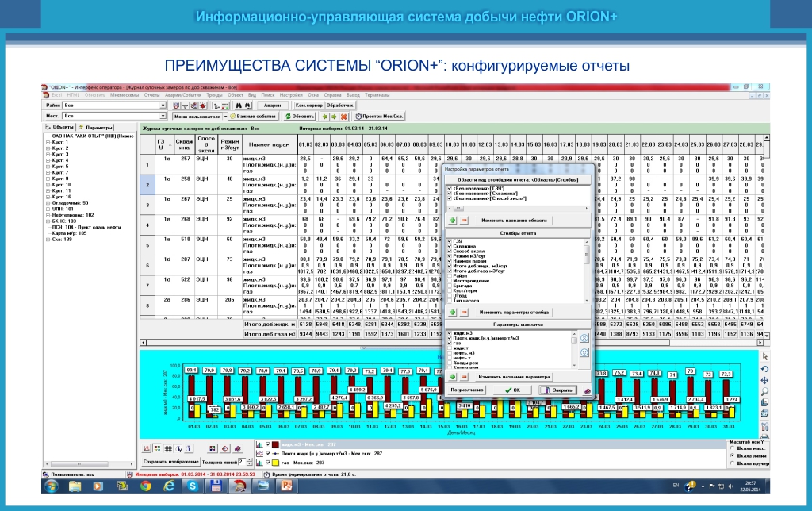Uncheck the 'жидк.м3' parameter checkbox in dialog
Viewport: 812px width, 511px height.
click(450, 333)
